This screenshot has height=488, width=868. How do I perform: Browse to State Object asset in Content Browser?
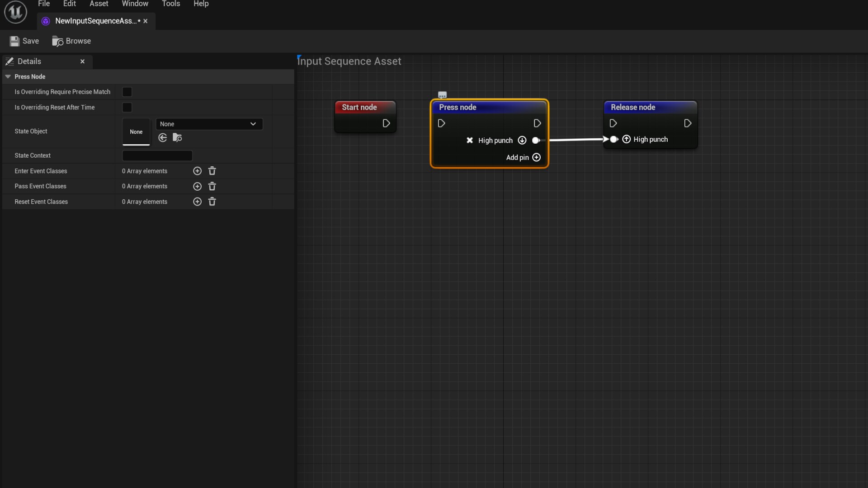click(x=177, y=138)
